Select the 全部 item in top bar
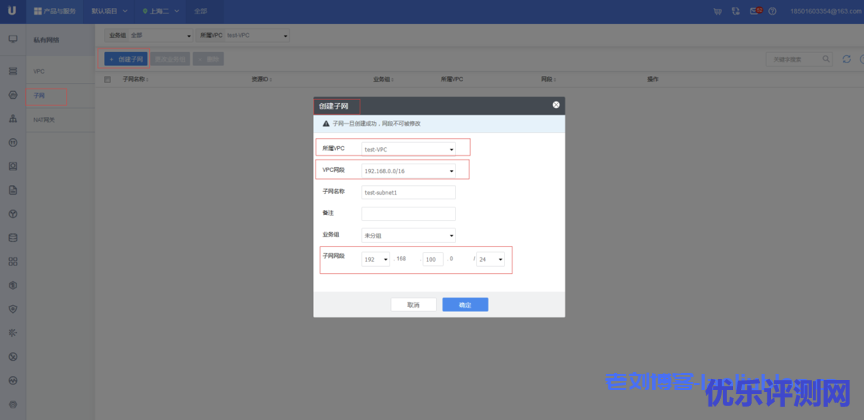The image size is (864, 420). pos(200,11)
